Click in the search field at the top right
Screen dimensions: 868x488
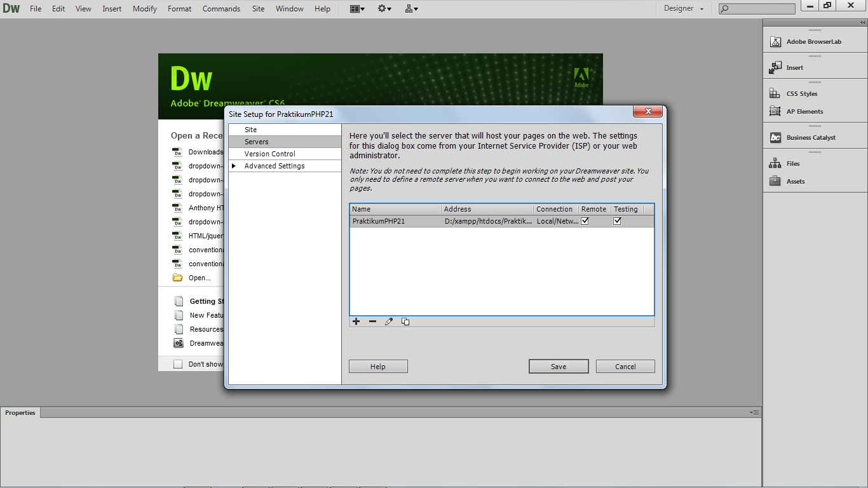click(x=757, y=9)
